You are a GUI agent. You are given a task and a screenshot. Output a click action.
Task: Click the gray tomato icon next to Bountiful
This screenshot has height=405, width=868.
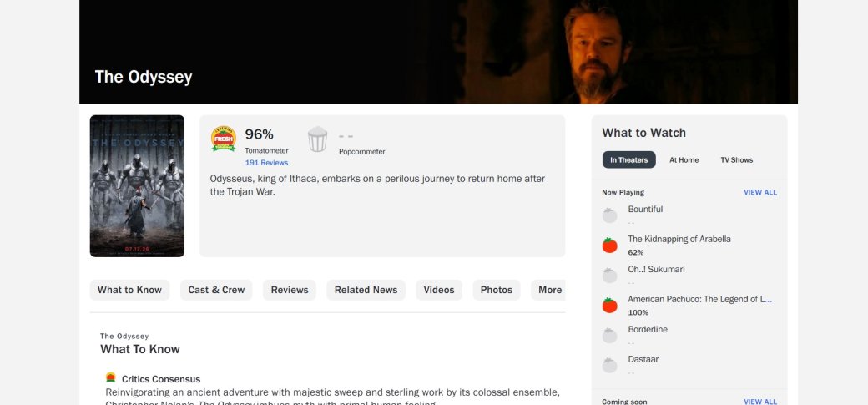pyautogui.click(x=609, y=215)
